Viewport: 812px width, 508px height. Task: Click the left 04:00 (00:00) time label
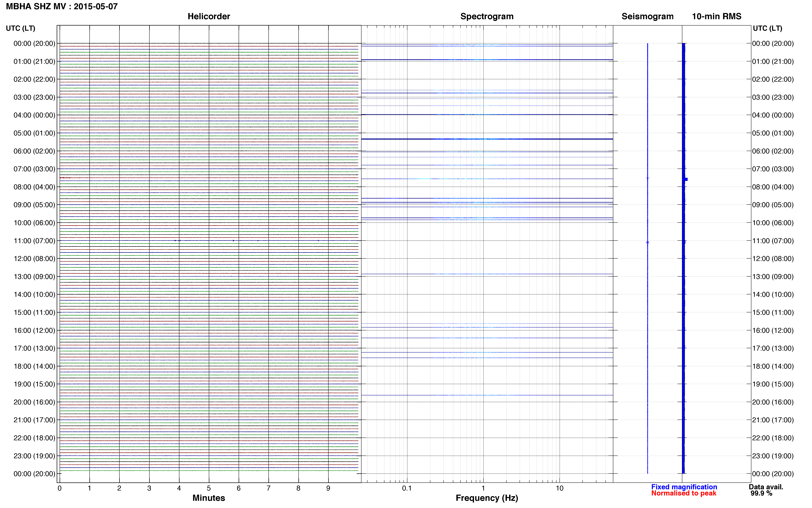pyautogui.click(x=34, y=115)
